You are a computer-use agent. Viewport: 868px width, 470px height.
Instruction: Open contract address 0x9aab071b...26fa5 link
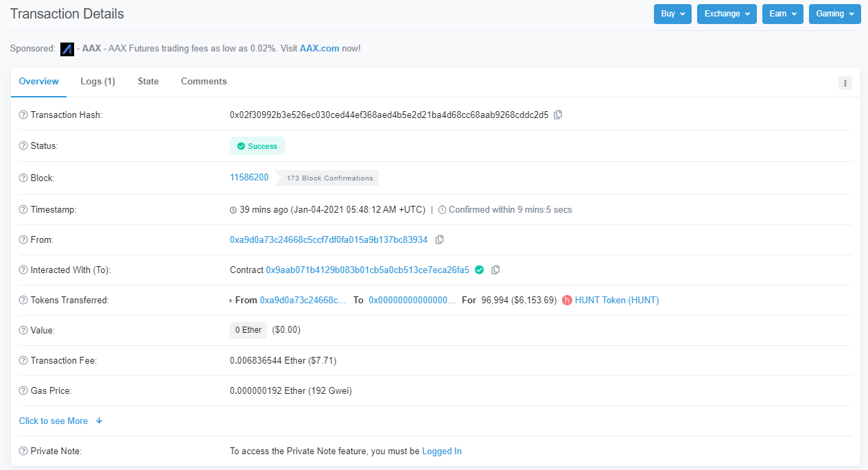pos(368,270)
